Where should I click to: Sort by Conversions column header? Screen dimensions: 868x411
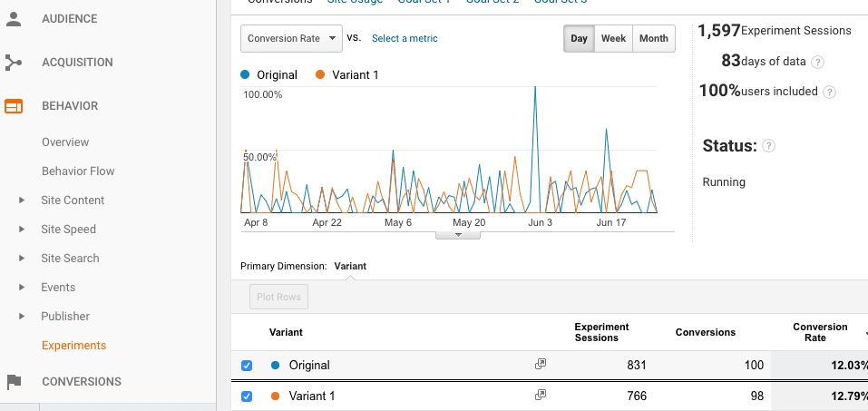pyautogui.click(x=706, y=332)
